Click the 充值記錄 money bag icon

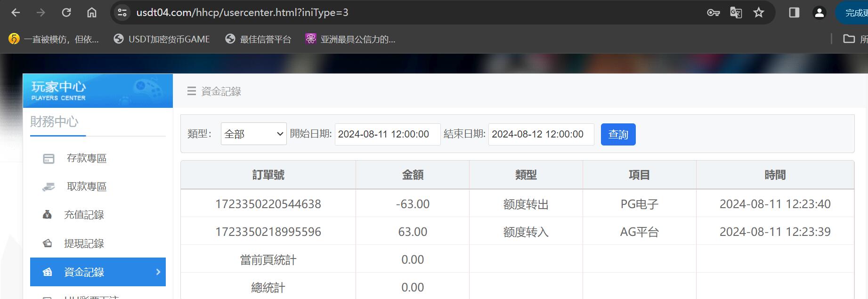point(47,215)
